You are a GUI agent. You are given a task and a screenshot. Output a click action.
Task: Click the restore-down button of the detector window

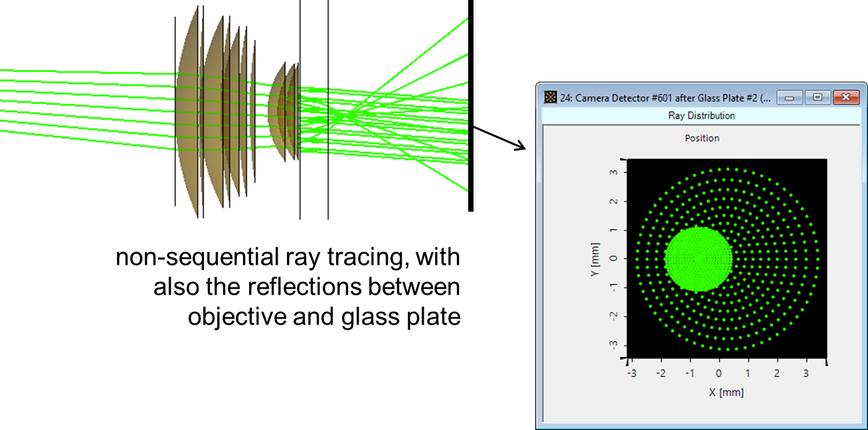pos(818,96)
